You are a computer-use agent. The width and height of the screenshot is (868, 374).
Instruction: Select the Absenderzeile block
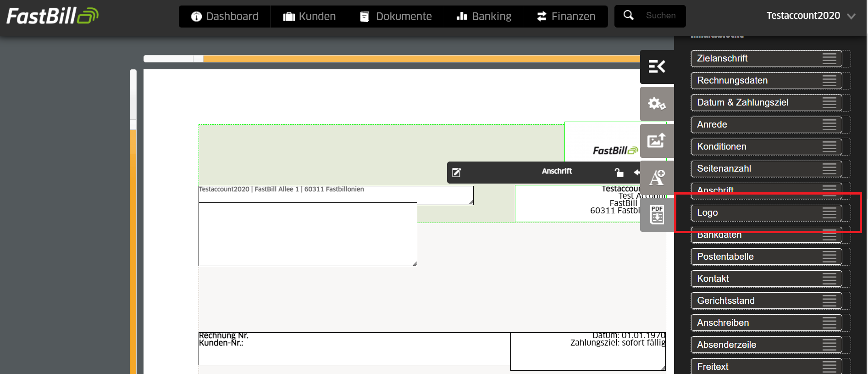click(x=766, y=345)
